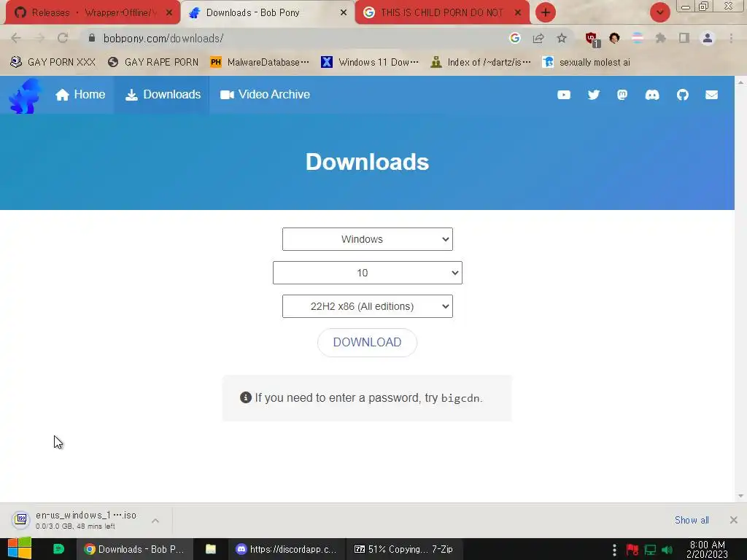This screenshot has width=747, height=560.
Task: Click the DOWNLOAD button
Action: click(x=368, y=343)
